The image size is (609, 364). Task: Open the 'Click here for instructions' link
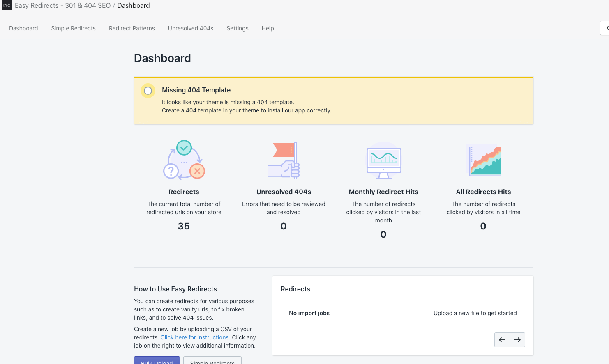(195, 337)
